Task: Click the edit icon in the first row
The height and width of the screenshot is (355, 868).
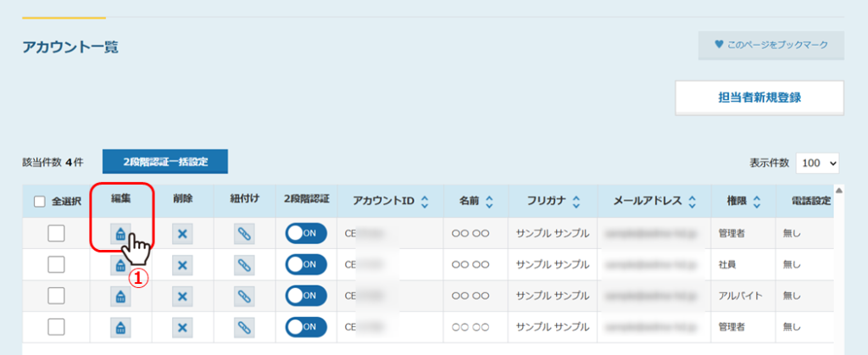Action: [120, 234]
